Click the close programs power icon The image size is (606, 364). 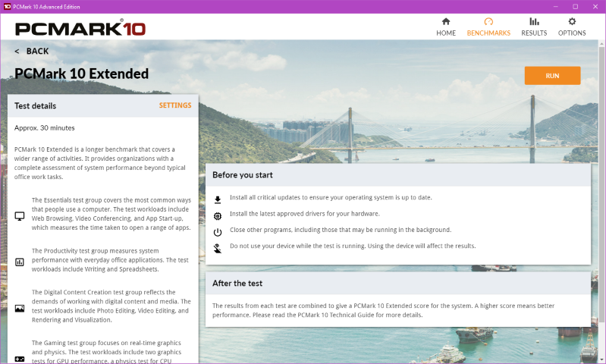coord(218,232)
